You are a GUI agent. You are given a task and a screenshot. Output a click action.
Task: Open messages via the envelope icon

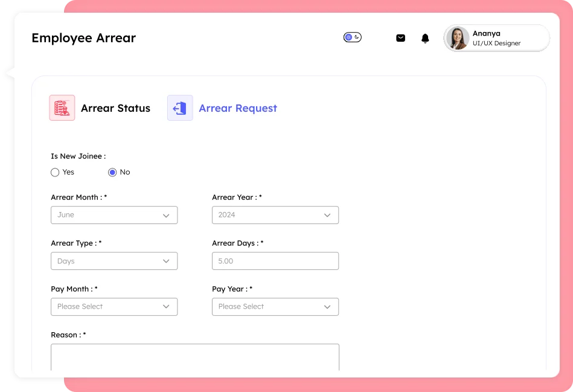coord(400,37)
